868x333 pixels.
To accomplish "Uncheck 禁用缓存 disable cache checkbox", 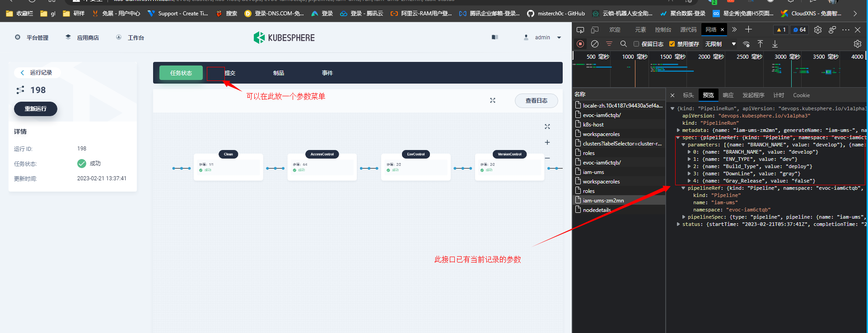I will tap(672, 44).
